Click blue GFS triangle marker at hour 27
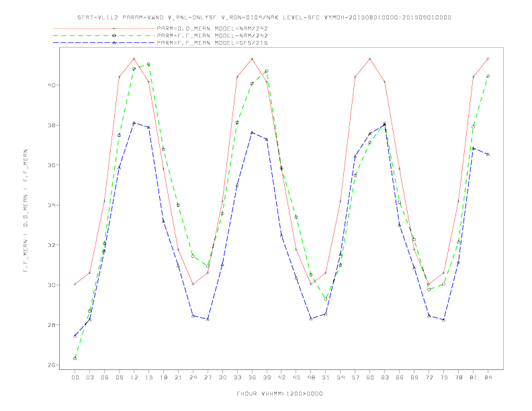This screenshot has height=411, width=532. [x=208, y=320]
